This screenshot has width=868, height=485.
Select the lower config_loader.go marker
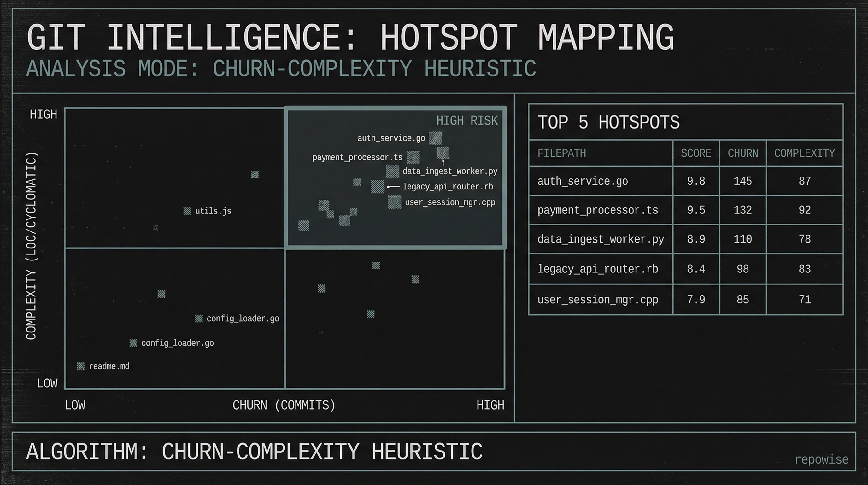click(x=133, y=343)
